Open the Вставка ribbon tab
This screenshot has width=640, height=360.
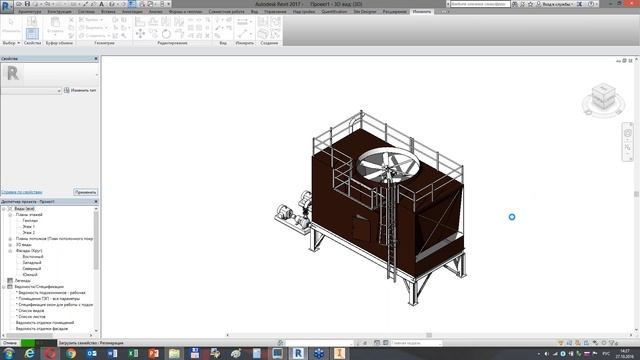[x=108, y=12]
